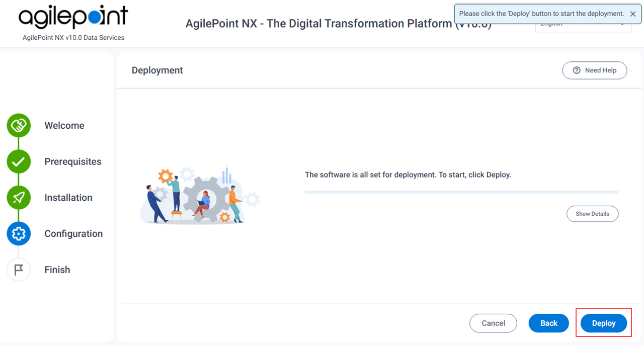Go to the Welcome step label
The image size is (644, 346).
(64, 126)
